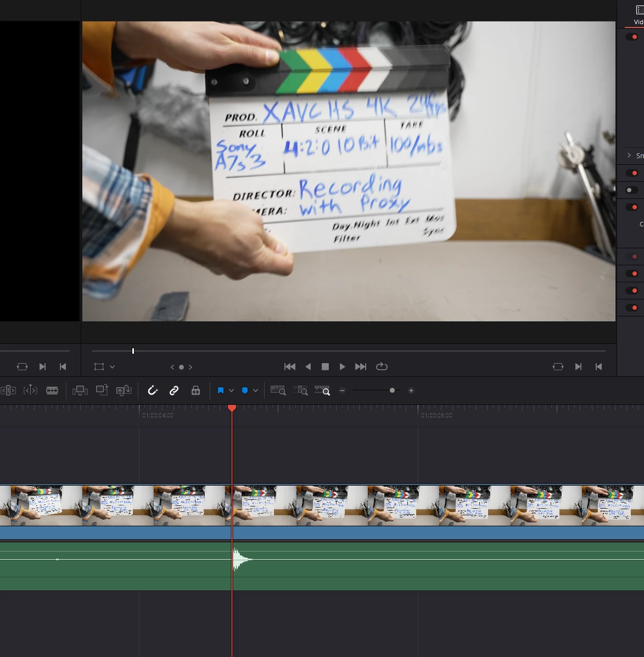Viewport: 644px width, 657px height.
Task: Click the Stop button
Action: click(326, 366)
